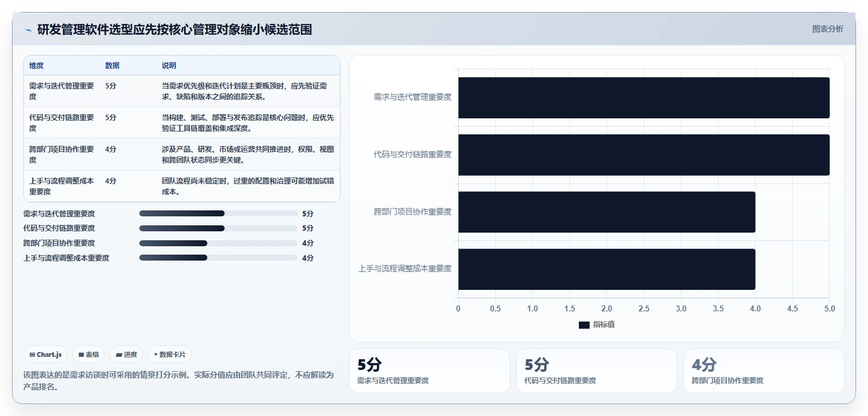Screen dimensions: 868x416
Task: Click the 数据 column header
Action: click(112, 66)
